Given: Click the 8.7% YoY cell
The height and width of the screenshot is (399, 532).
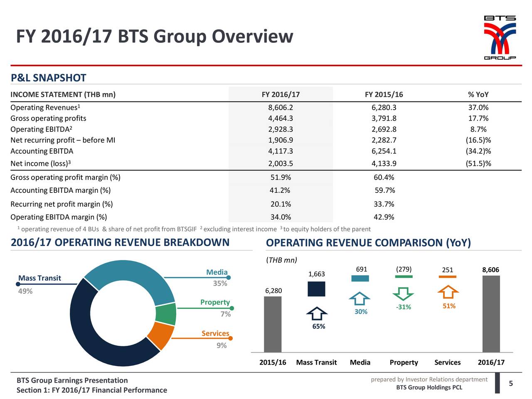Looking at the screenshot, I should point(478,129).
